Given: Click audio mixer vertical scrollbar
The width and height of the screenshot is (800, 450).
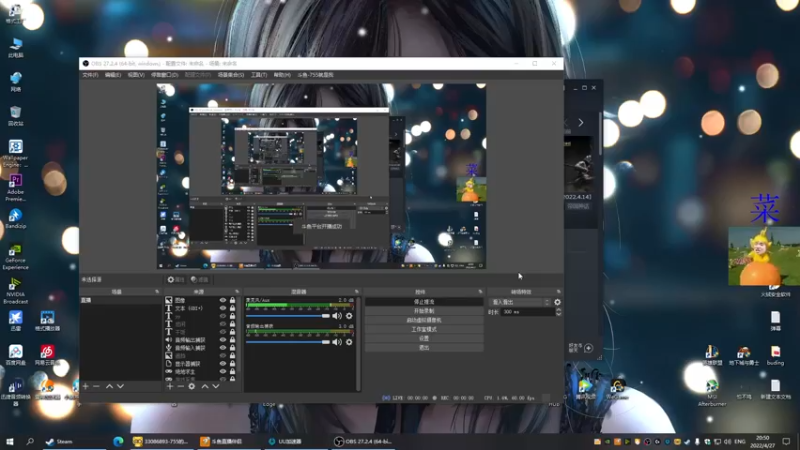Looking at the screenshot, I should click(358, 344).
